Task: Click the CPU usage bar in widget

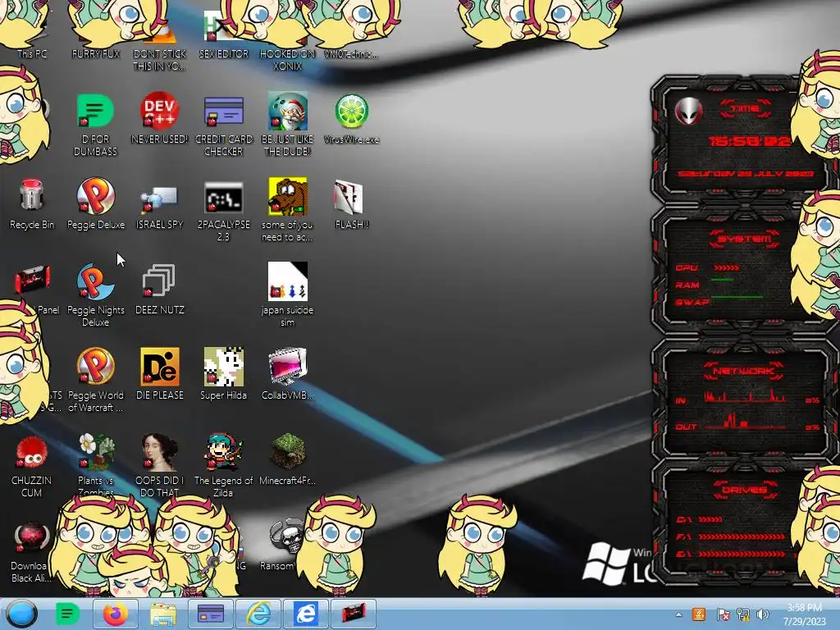Action: [x=727, y=267]
